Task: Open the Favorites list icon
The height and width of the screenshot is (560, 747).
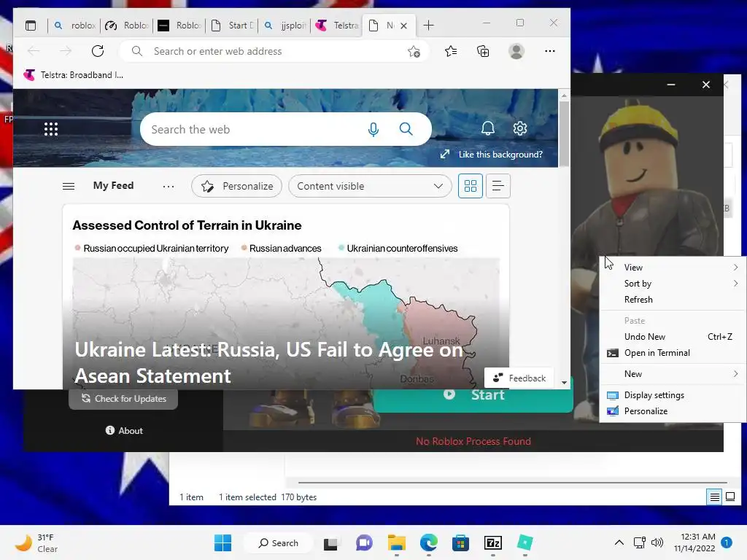Action: (x=451, y=51)
